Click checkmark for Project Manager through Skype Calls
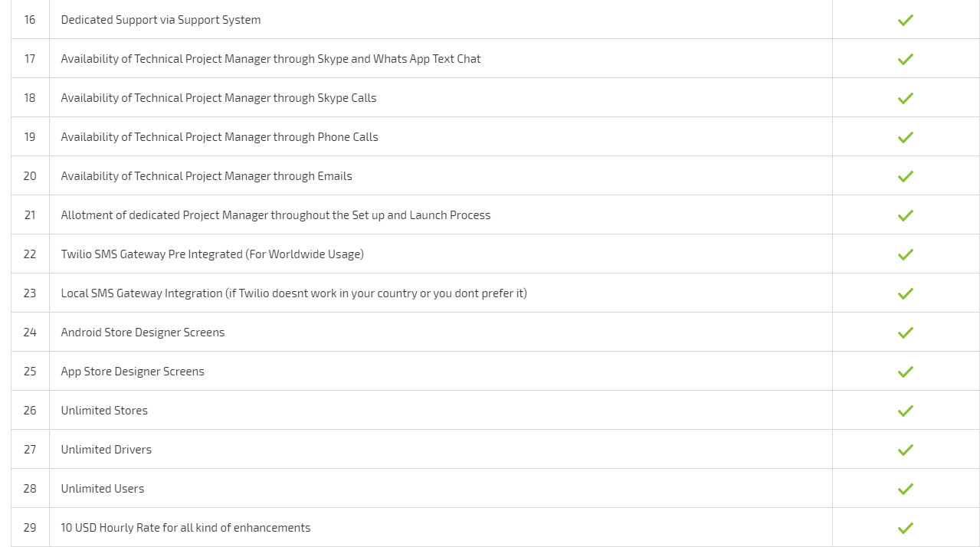 (x=906, y=98)
